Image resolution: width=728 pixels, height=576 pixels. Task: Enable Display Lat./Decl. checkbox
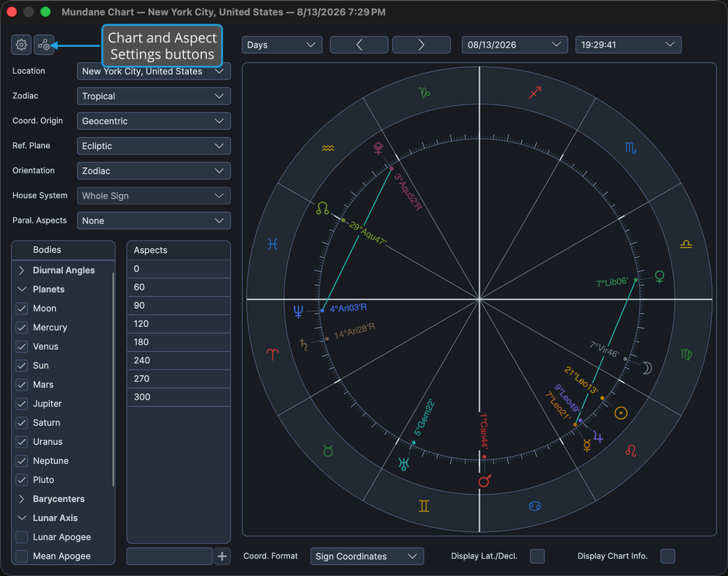click(537, 556)
